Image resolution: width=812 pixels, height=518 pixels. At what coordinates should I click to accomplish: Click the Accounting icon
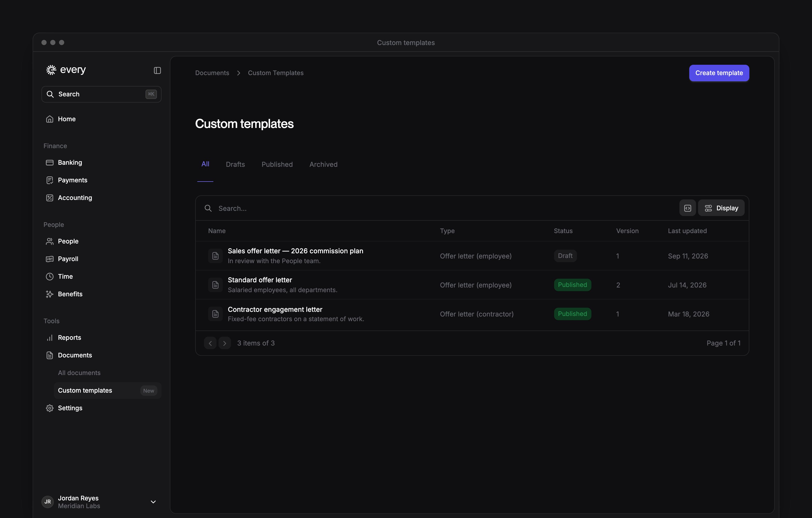pyautogui.click(x=49, y=198)
